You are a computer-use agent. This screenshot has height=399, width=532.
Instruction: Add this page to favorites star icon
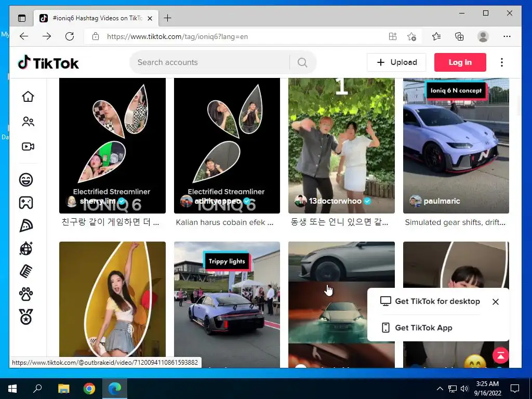[x=411, y=36]
